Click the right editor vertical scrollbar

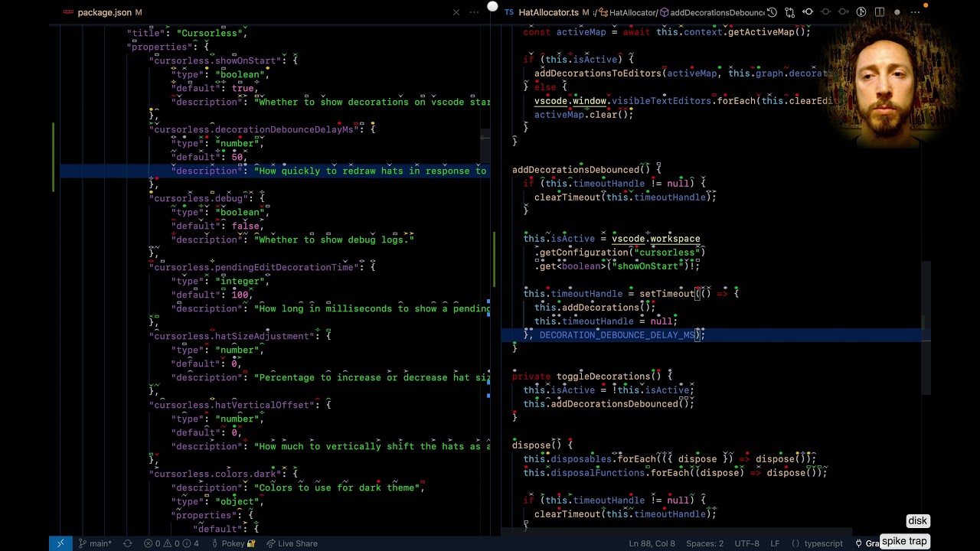926,329
